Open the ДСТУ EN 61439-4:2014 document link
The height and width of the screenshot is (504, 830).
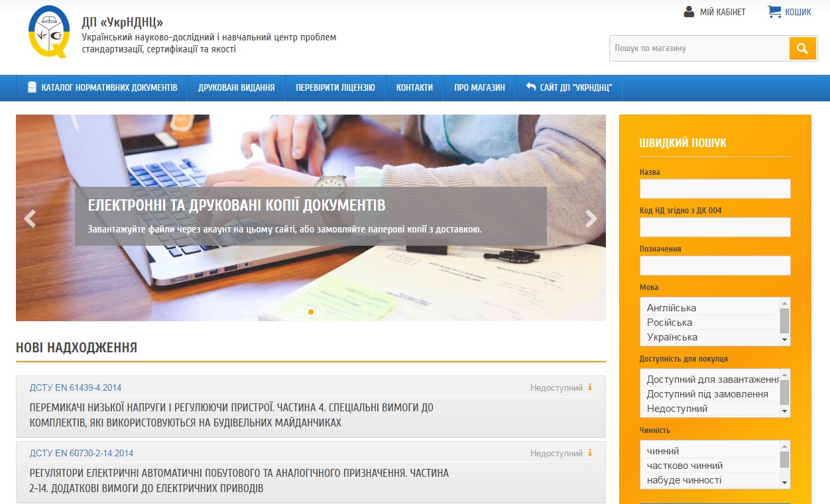point(76,387)
